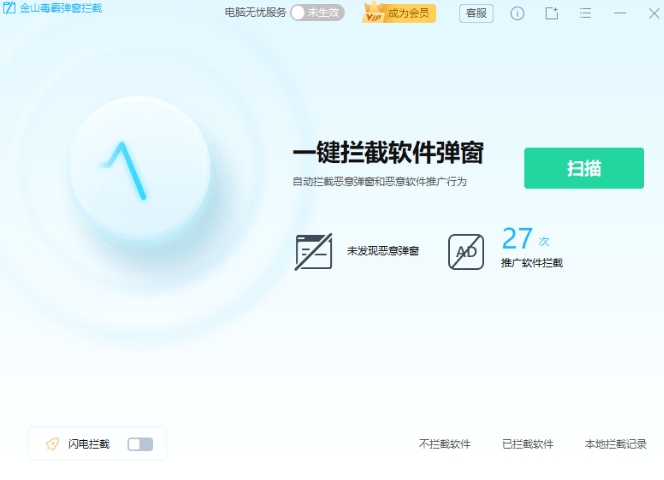
Task: Click the 一键拦截软件弹窗 heading
Action: [x=388, y=153]
